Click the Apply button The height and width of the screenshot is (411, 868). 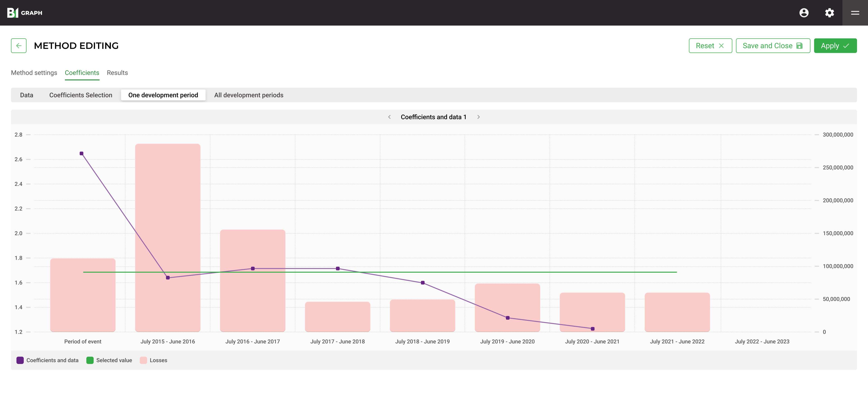pyautogui.click(x=835, y=45)
